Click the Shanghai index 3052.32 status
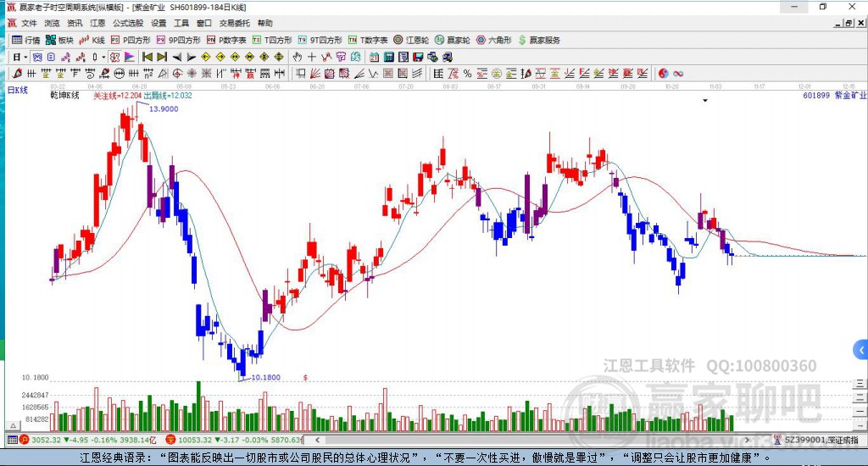 88,440
